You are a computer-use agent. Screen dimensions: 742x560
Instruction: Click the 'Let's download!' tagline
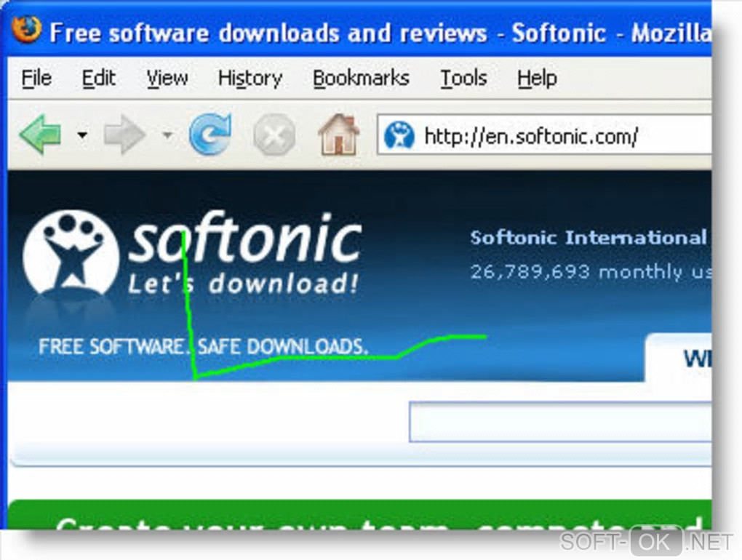[x=243, y=284]
